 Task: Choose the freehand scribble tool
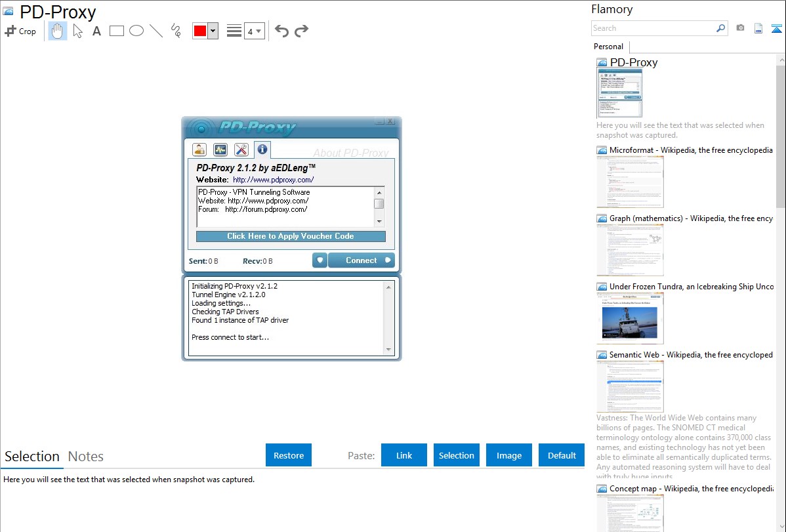pos(176,31)
